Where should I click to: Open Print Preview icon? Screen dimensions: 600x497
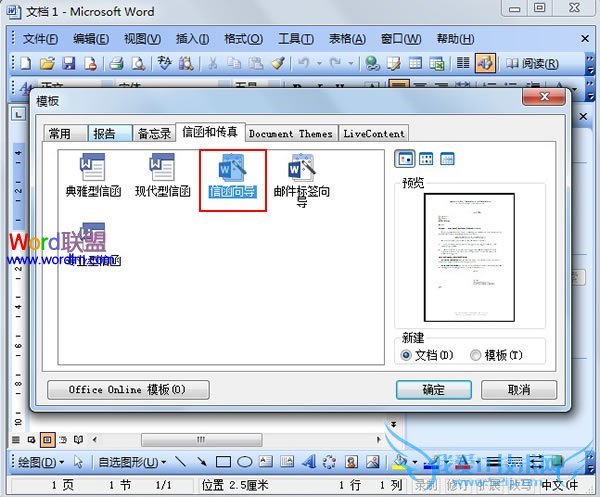tap(138, 63)
